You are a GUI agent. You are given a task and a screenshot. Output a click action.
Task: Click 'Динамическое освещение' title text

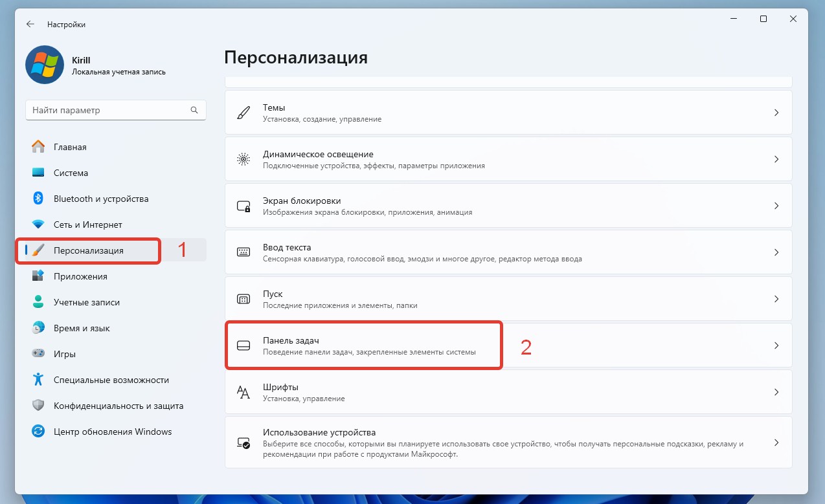[x=318, y=154]
